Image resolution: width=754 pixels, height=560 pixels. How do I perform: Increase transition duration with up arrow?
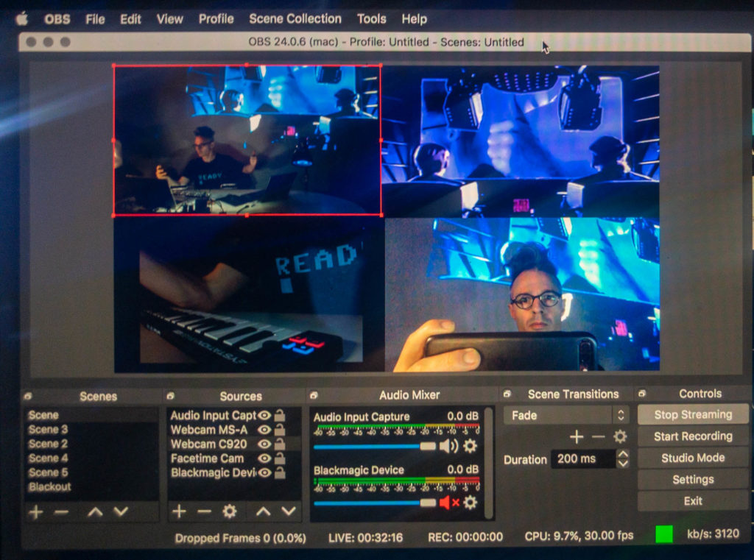[623, 454]
